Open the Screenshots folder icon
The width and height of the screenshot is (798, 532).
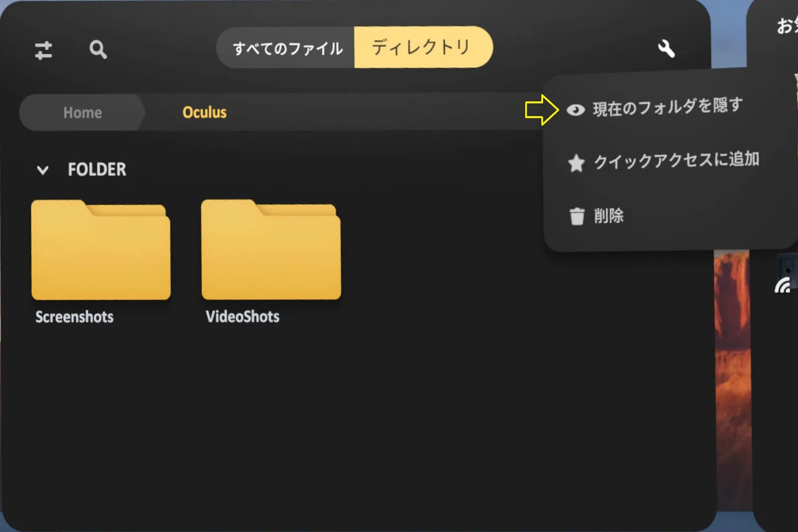101,250
